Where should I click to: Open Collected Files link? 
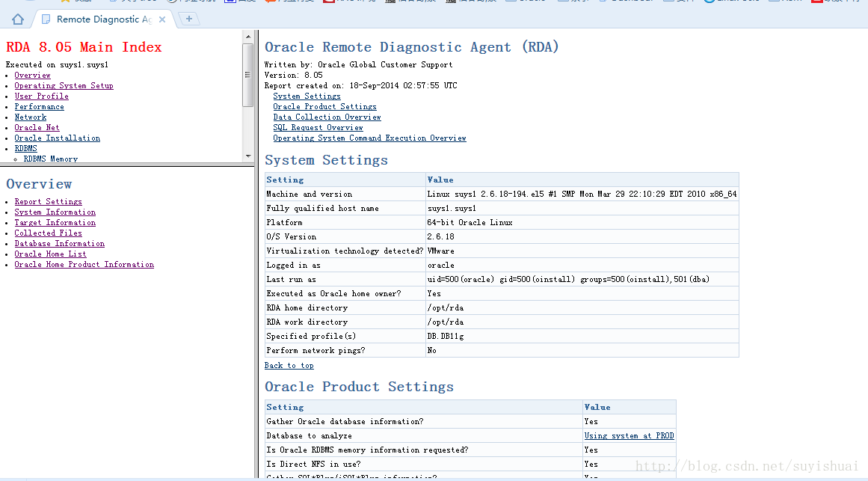point(48,233)
